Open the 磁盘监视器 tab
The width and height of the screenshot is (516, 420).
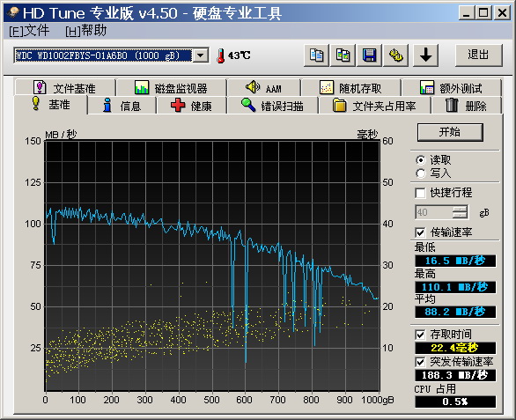click(171, 88)
